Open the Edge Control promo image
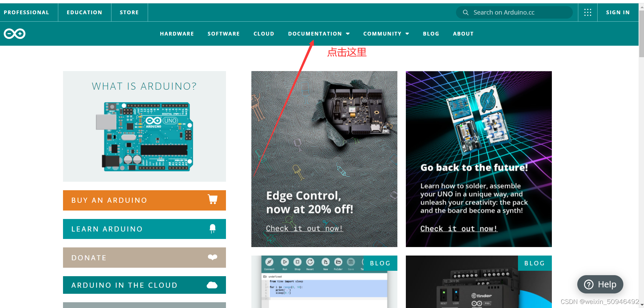 point(324,159)
